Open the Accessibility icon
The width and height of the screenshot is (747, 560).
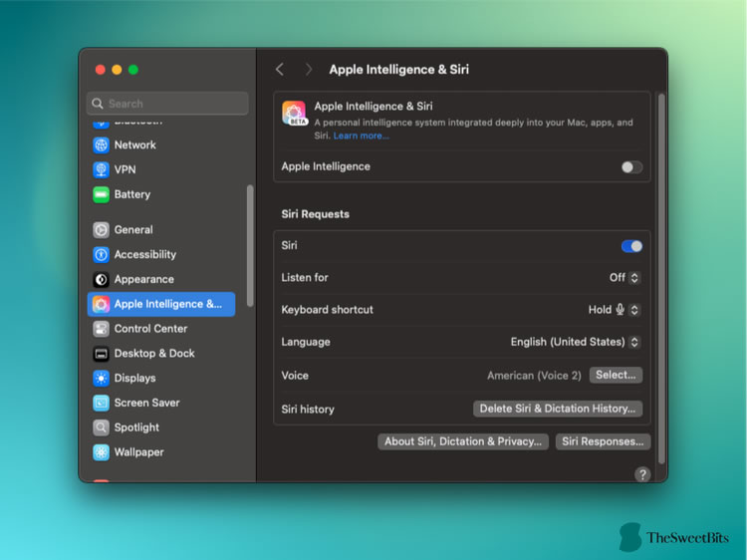tap(101, 254)
